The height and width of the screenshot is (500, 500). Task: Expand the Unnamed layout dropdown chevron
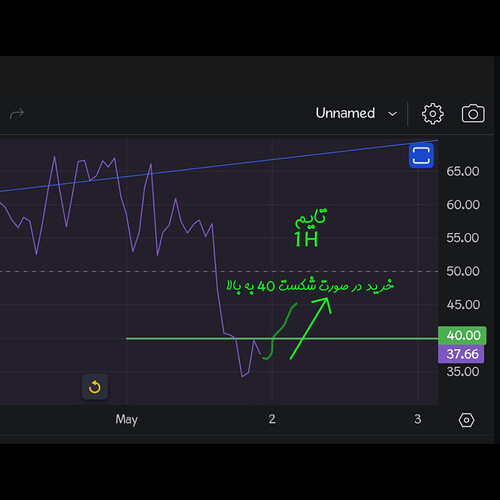coord(393,114)
